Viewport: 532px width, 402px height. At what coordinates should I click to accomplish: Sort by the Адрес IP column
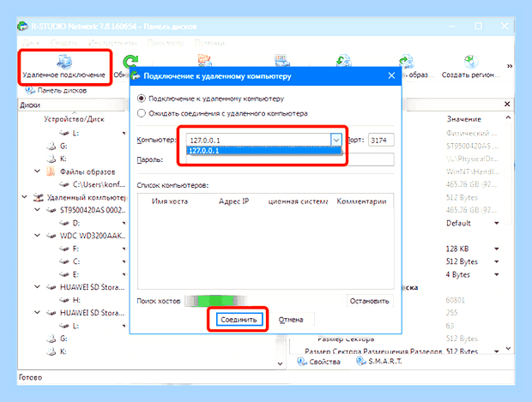pos(233,201)
